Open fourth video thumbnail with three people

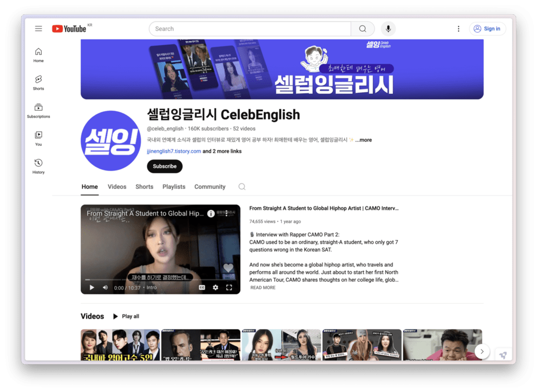362,345
